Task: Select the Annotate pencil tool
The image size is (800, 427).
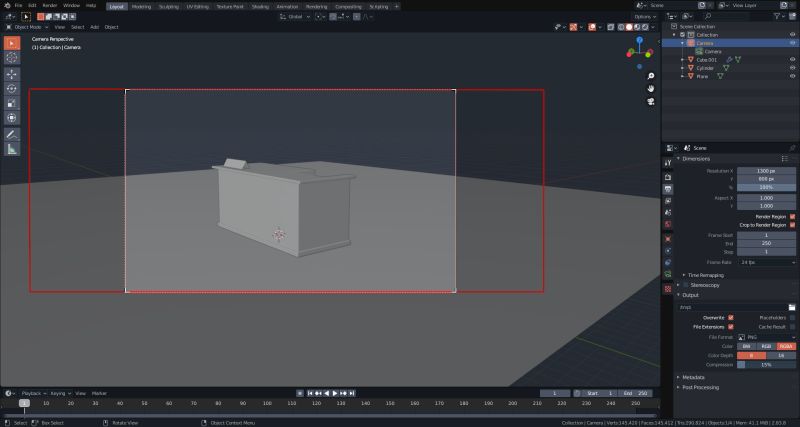Action: [12, 135]
